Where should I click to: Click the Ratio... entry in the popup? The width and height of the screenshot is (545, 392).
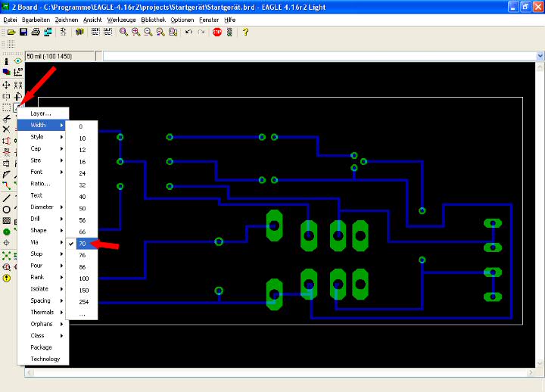[40, 184]
